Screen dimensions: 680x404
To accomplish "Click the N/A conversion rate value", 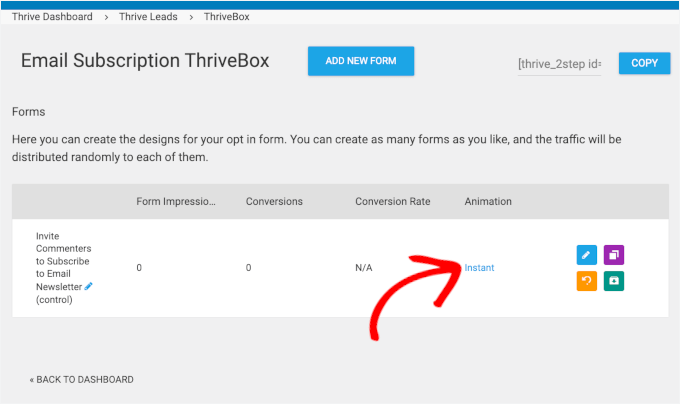I will pyautogui.click(x=364, y=268).
